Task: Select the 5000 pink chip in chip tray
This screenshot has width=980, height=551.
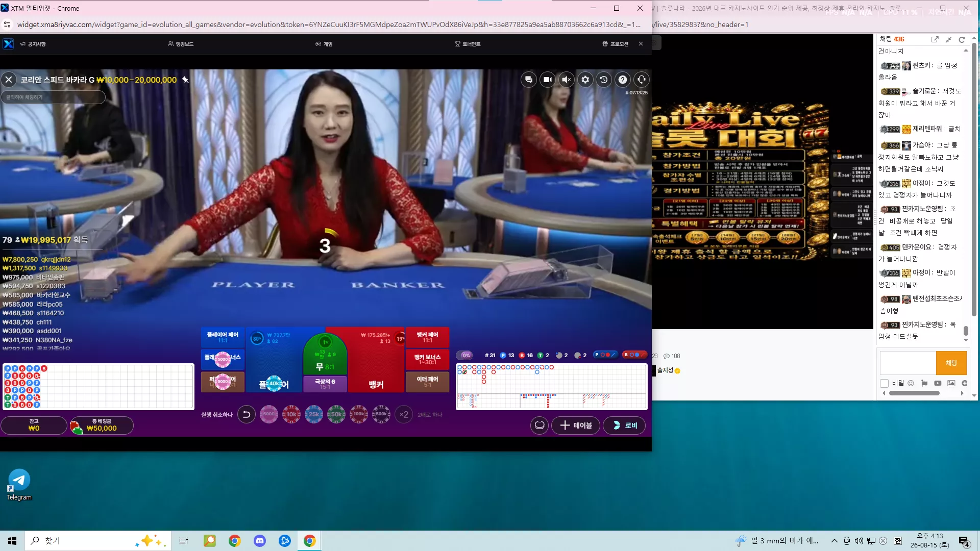Action: [269, 414]
